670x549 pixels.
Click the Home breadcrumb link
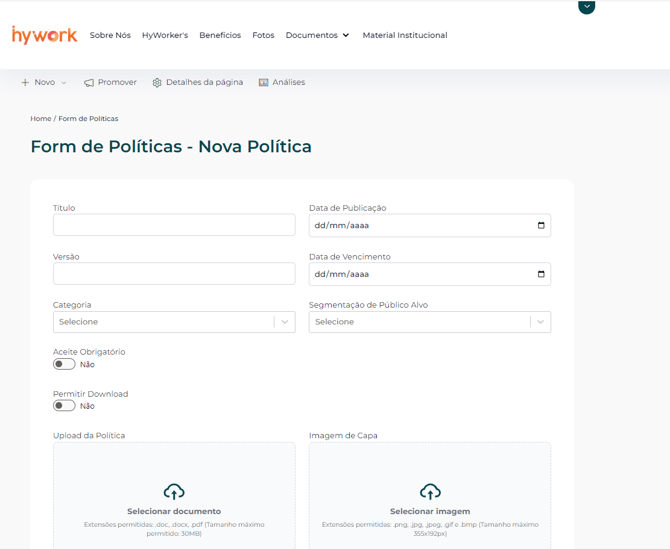[x=40, y=119]
